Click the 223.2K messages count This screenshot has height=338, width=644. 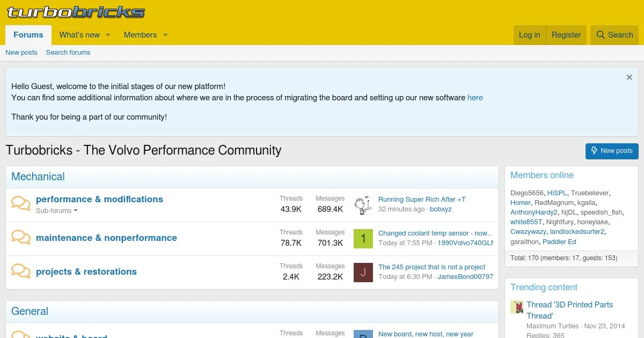point(330,277)
